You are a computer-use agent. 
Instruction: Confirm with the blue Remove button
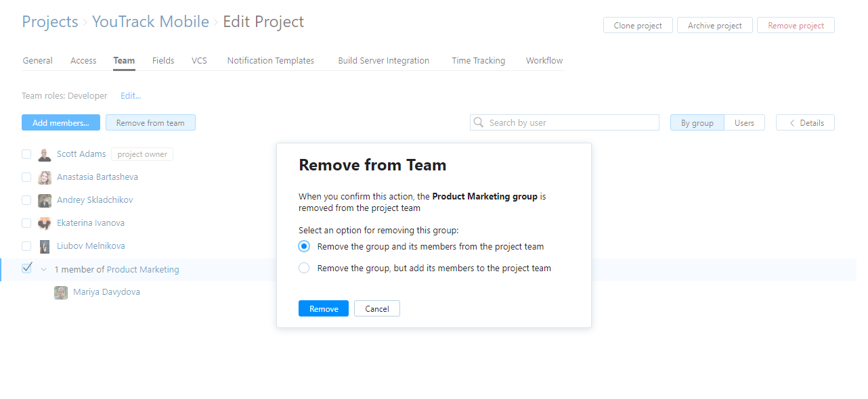coord(323,308)
